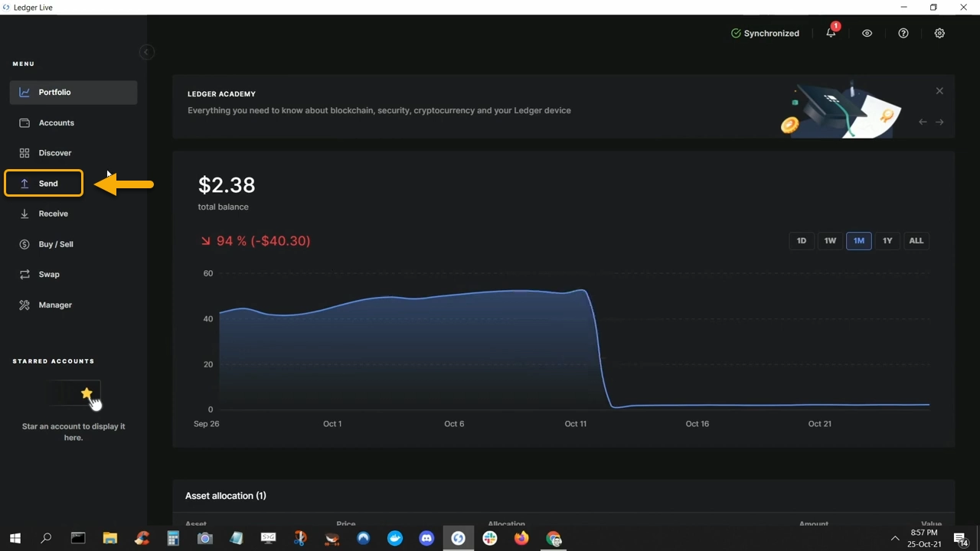Open settings via the gear icon
The height and width of the screenshot is (551, 980).
click(939, 34)
